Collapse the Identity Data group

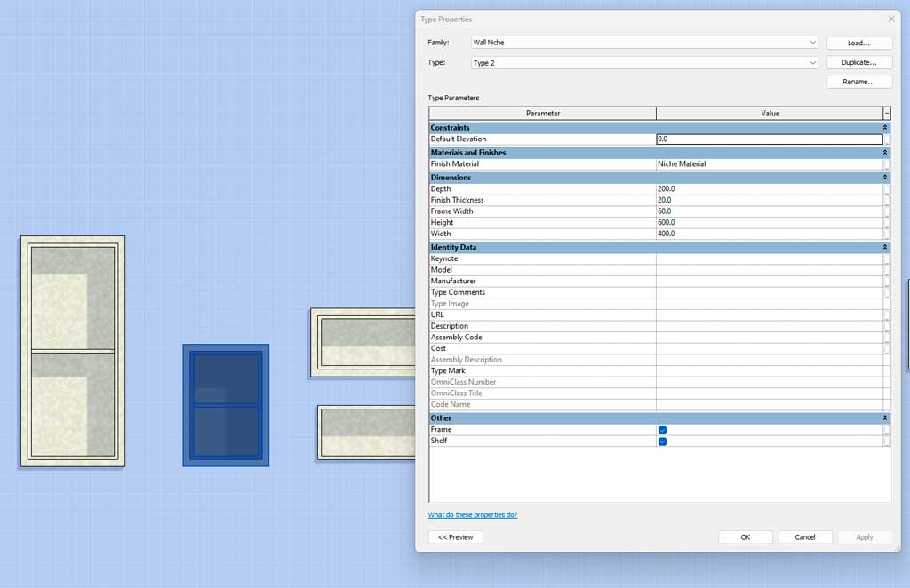(885, 247)
